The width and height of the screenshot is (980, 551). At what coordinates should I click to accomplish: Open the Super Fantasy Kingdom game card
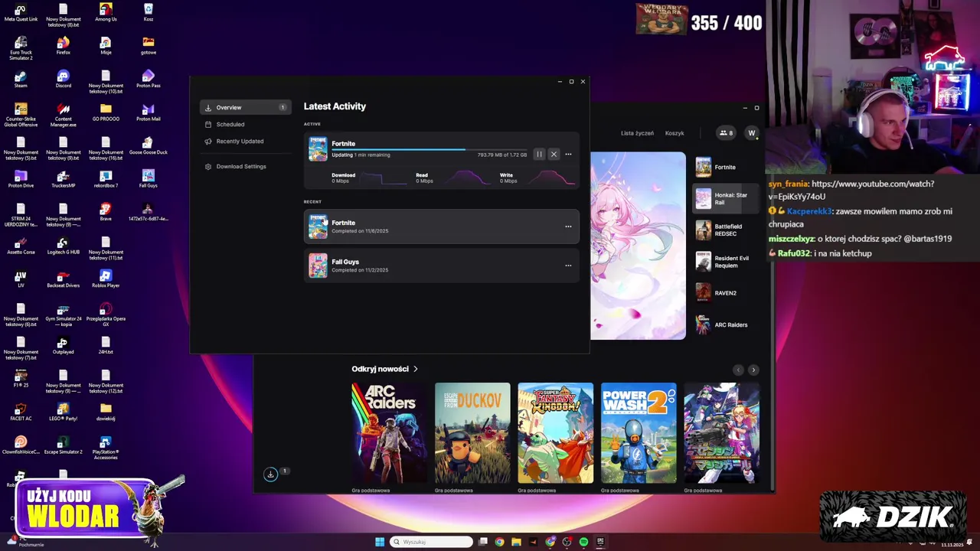pyautogui.click(x=555, y=433)
